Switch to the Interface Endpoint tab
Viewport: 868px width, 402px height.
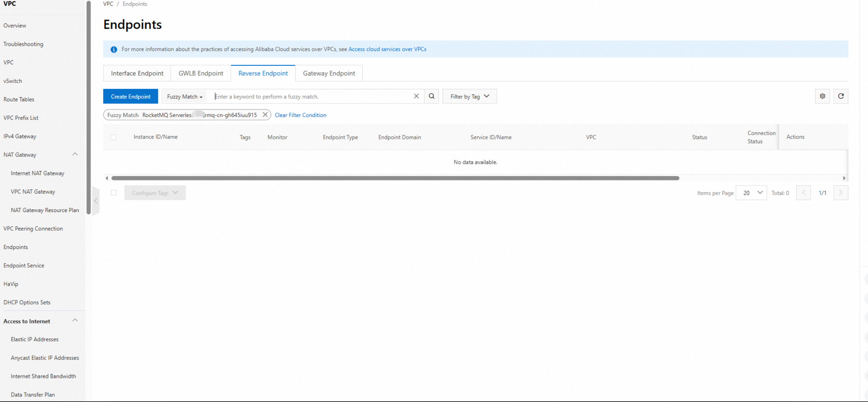137,73
